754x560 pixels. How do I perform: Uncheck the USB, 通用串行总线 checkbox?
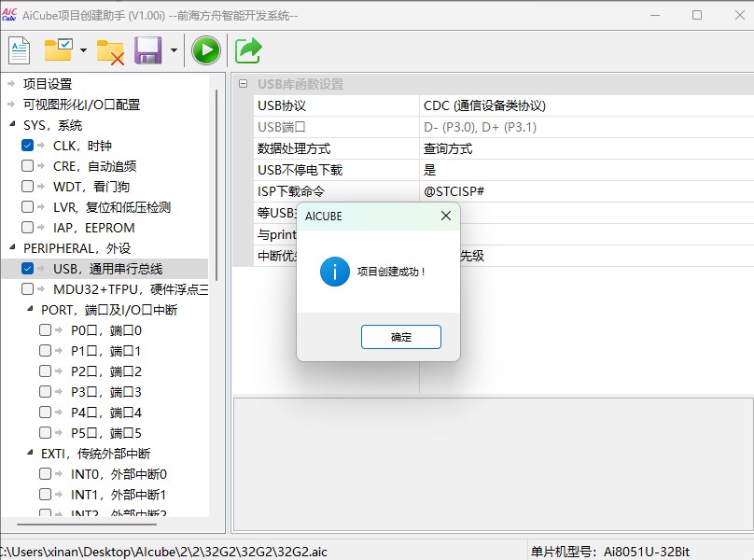click(27, 269)
